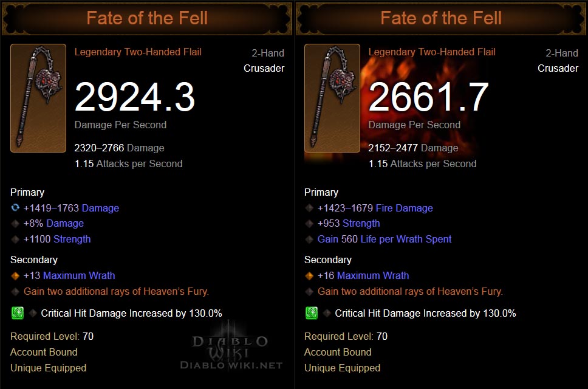588x389 pixels.
Task: Click the green emerald gem icon in right tooltip
Action: pyautogui.click(x=311, y=313)
